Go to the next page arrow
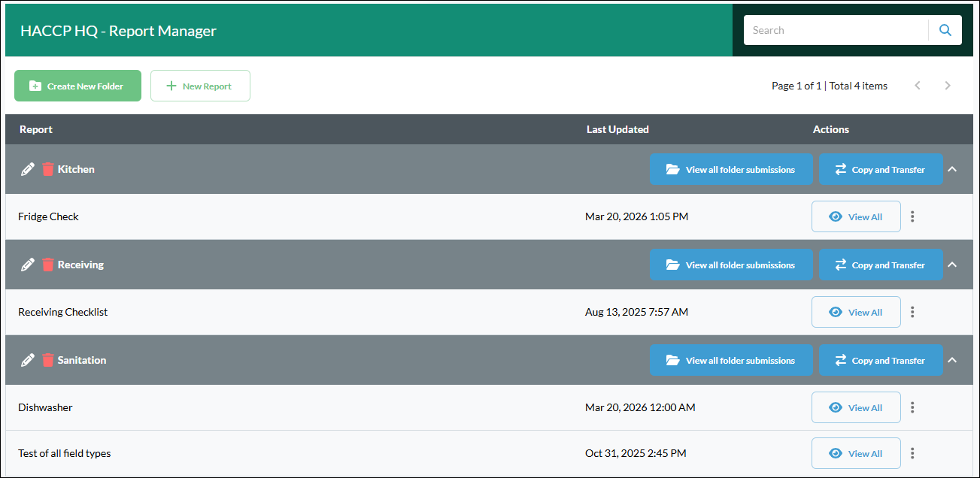Screen dimensions: 980x478 [x=948, y=86]
